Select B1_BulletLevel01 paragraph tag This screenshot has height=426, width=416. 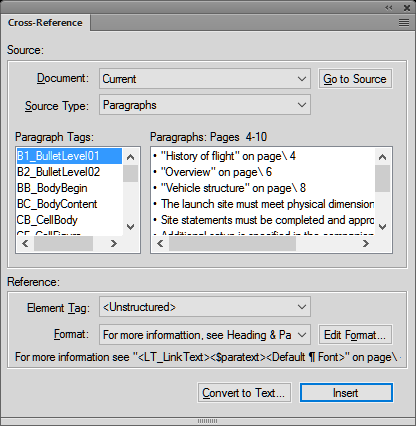pyautogui.click(x=69, y=156)
